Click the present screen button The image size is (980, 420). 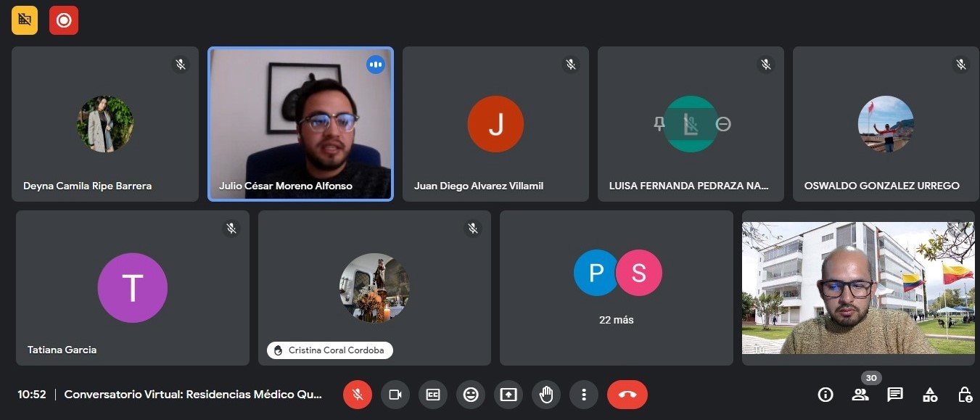pyautogui.click(x=508, y=395)
